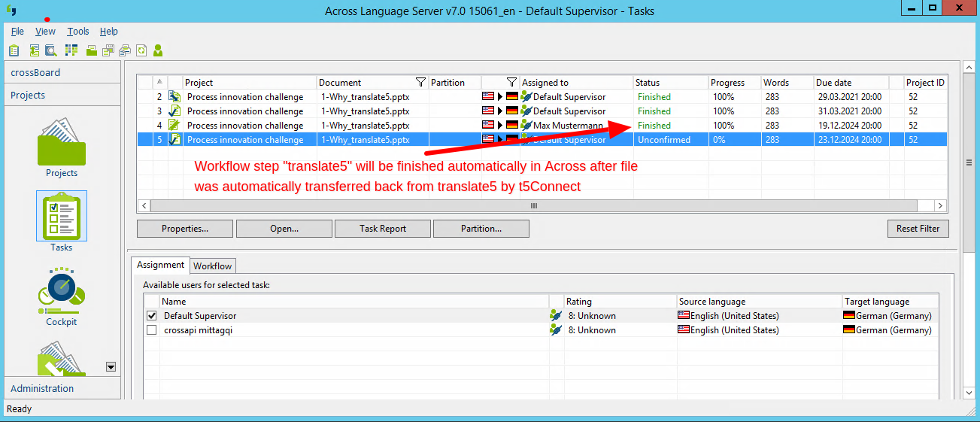Open the Projects module icon in sidebar

(x=62, y=141)
